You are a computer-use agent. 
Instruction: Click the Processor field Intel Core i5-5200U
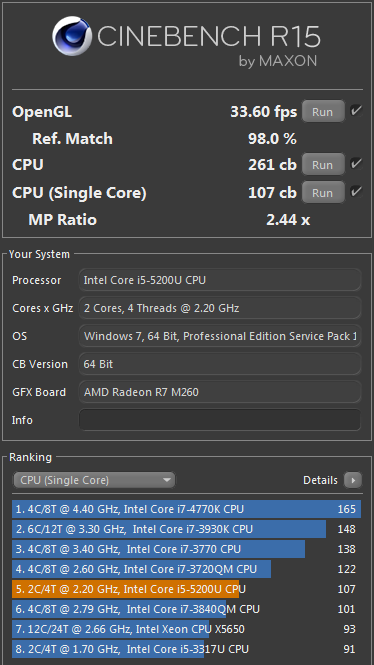coord(220,280)
